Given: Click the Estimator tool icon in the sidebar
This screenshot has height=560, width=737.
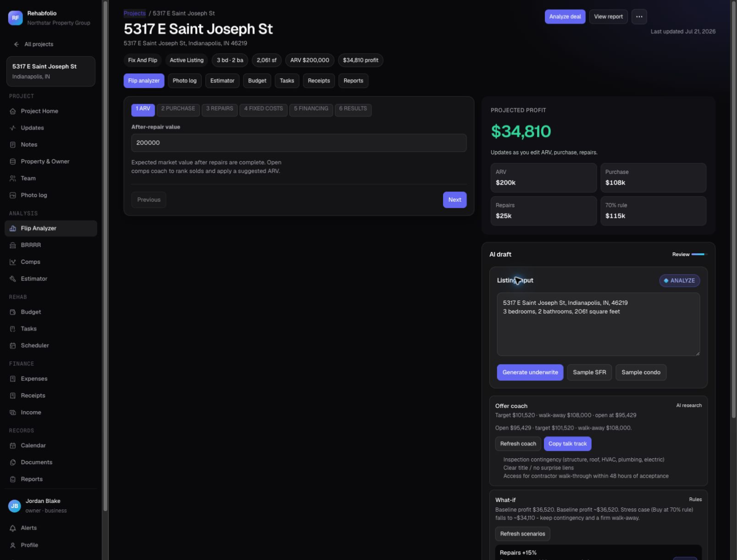Looking at the screenshot, I should [13, 279].
